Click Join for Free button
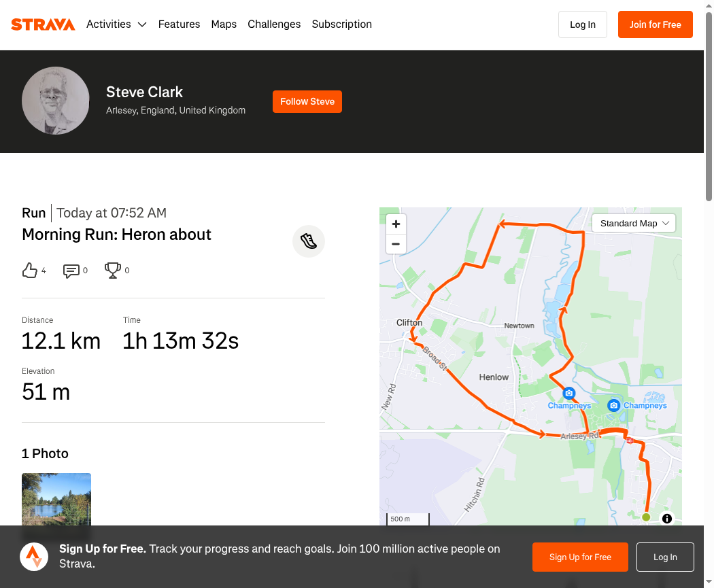 [656, 24]
